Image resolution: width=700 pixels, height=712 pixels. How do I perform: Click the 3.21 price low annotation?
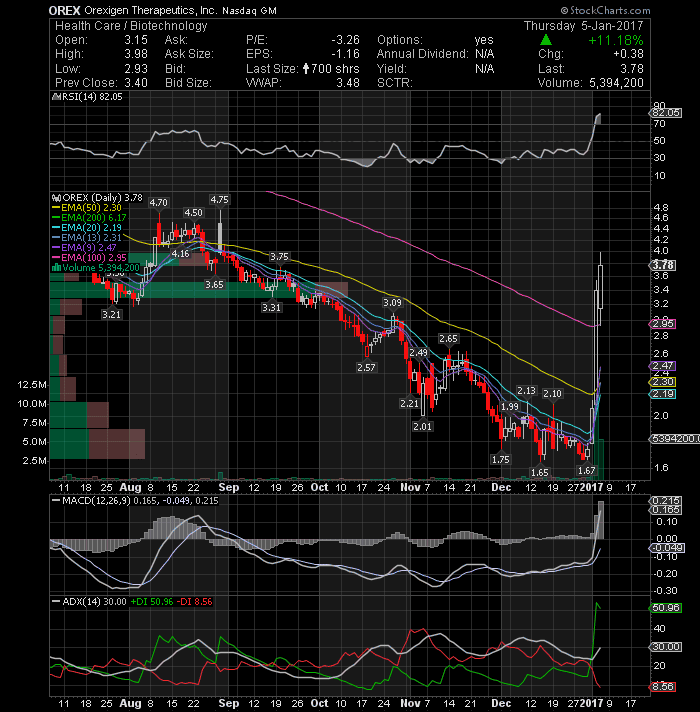[x=111, y=315]
